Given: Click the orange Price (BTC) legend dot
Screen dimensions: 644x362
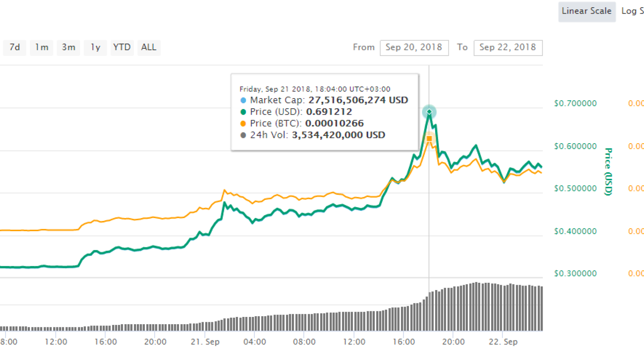Looking at the screenshot, I should pos(243,123).
